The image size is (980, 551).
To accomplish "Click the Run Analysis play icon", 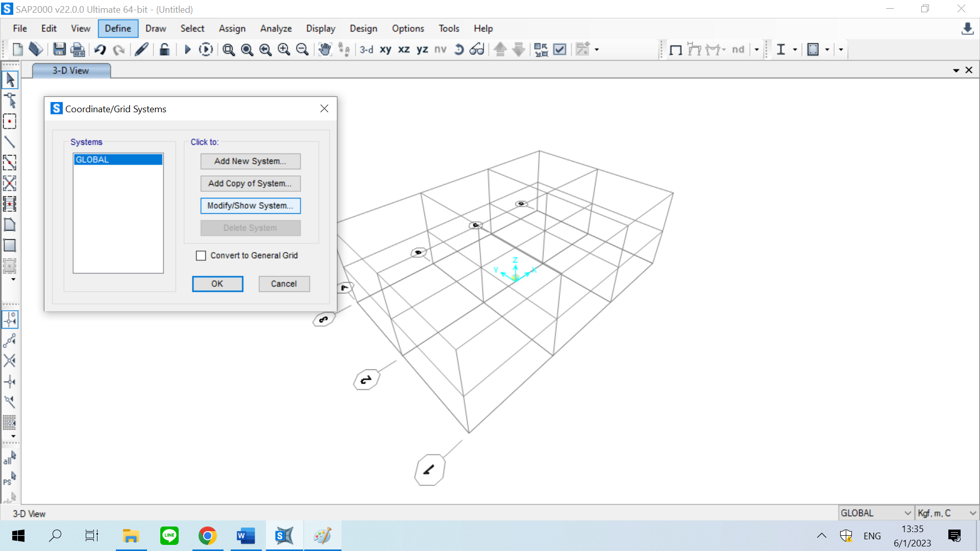I will (x=187, y=49).
